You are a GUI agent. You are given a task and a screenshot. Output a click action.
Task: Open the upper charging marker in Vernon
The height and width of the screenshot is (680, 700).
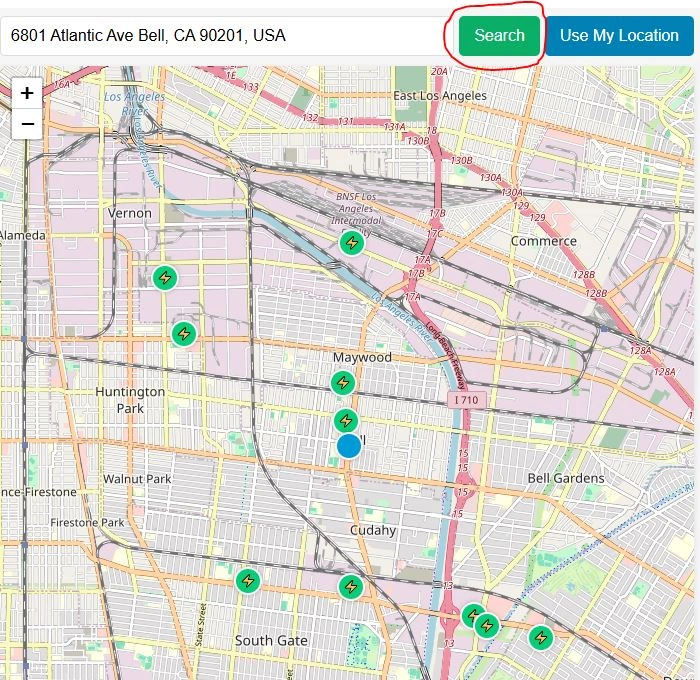(x=165, y=278)
